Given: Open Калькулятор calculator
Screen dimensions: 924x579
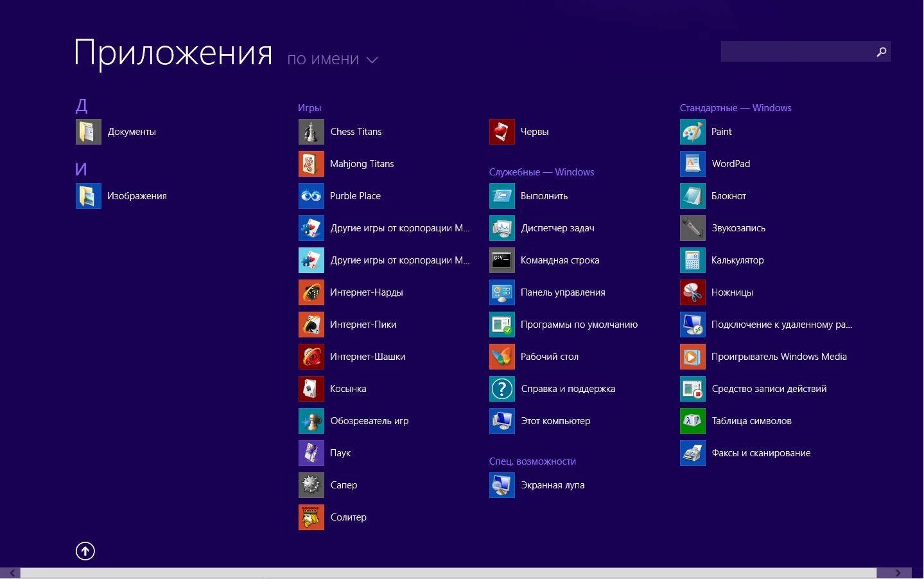Looking at the screenshot, I should pyautogui.click(x=722, y=260).
